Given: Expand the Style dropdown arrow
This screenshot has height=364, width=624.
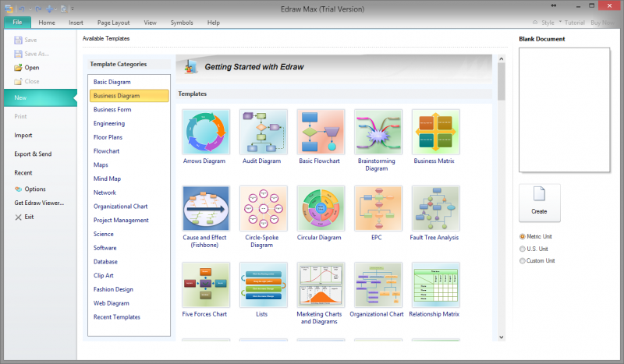Looking at the screenshot, I should (560, 22).
